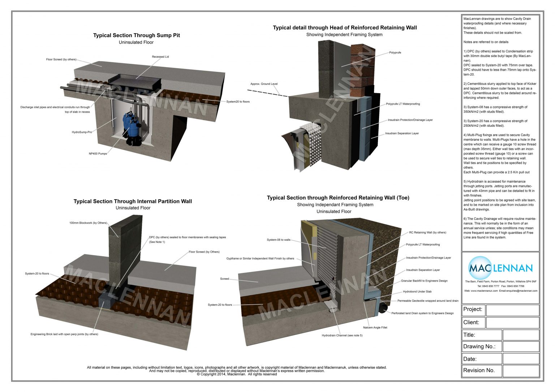
Task: Click the empty box beside Drawing No.:
Action: (x=521, y=347)
